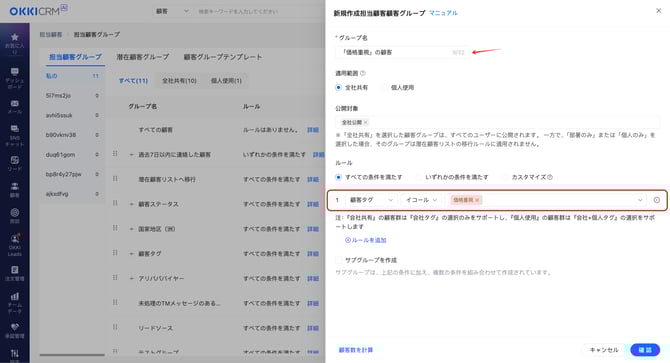Grab drag handle of 顧客ステータス row
This screenshot has width=670, height=363.
click(115, 203)
